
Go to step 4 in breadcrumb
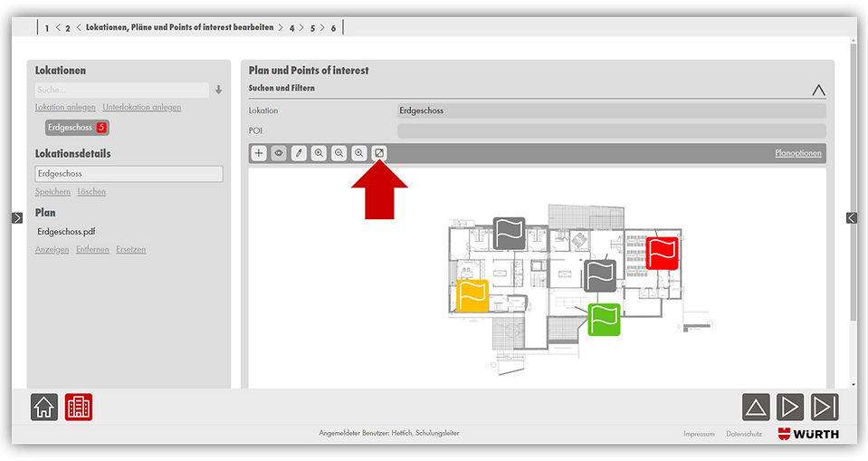[291, 28]
